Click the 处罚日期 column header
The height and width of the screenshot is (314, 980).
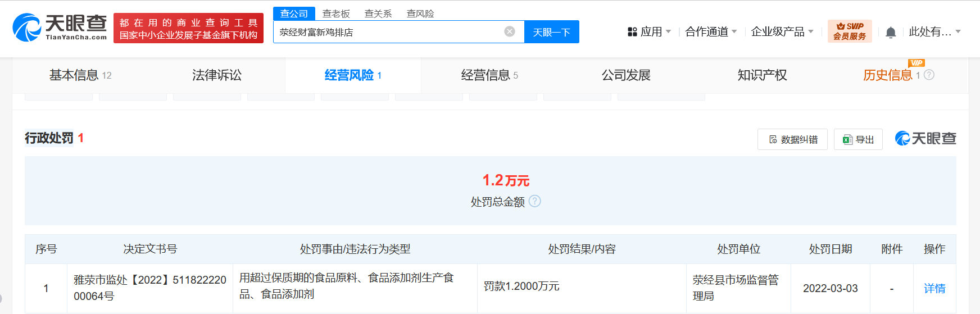pyautogui.click(x=831, y=249)
